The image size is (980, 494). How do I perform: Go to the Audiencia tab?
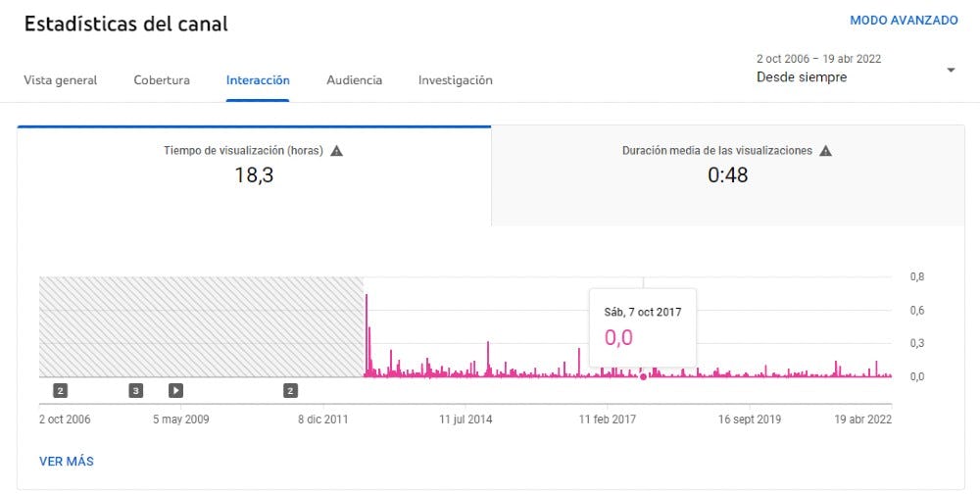pos(354,80)
